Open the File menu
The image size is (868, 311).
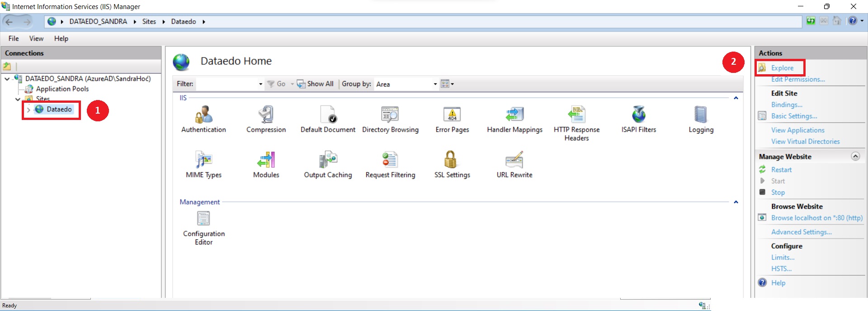click(14, 38)
